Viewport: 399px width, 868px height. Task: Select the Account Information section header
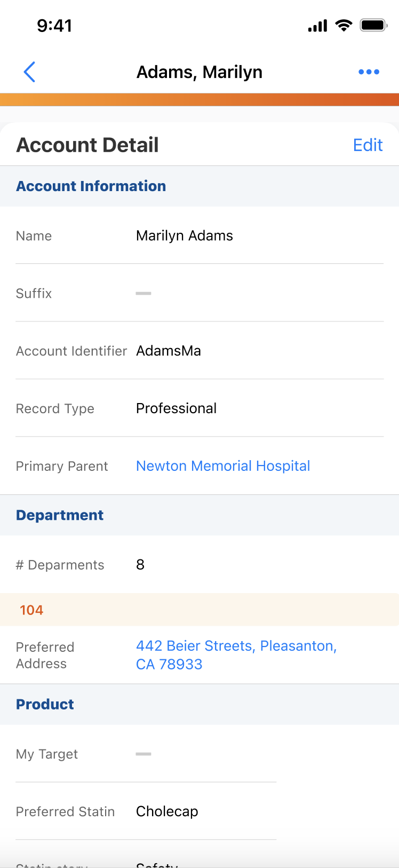pyautogui.click(x=91, y=186)
